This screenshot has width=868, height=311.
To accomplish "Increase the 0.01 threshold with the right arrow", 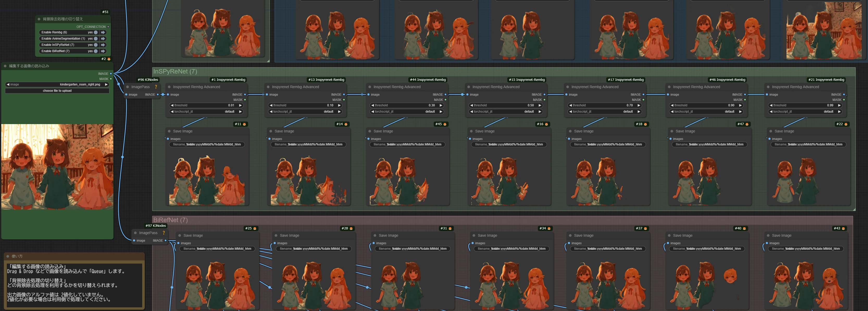I will [x=240, y=106].
